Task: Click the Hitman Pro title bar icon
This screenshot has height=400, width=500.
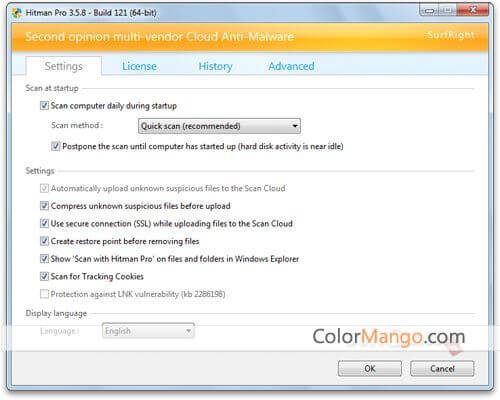Action: coord(17,13)
